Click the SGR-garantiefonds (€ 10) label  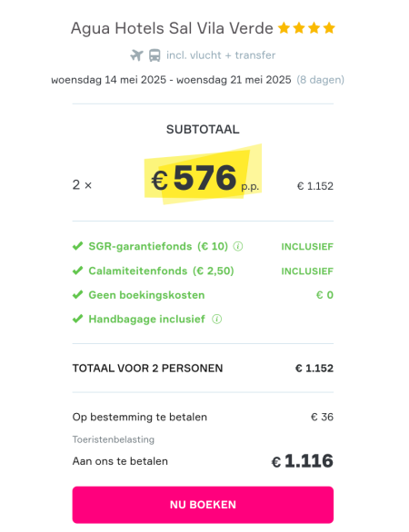tap(158, 246)
